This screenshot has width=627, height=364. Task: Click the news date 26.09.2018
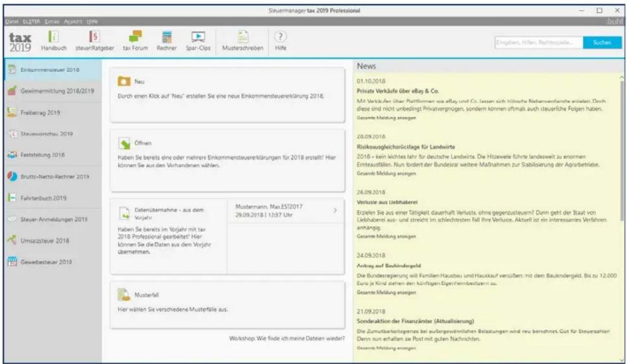(x=370, y=192)
